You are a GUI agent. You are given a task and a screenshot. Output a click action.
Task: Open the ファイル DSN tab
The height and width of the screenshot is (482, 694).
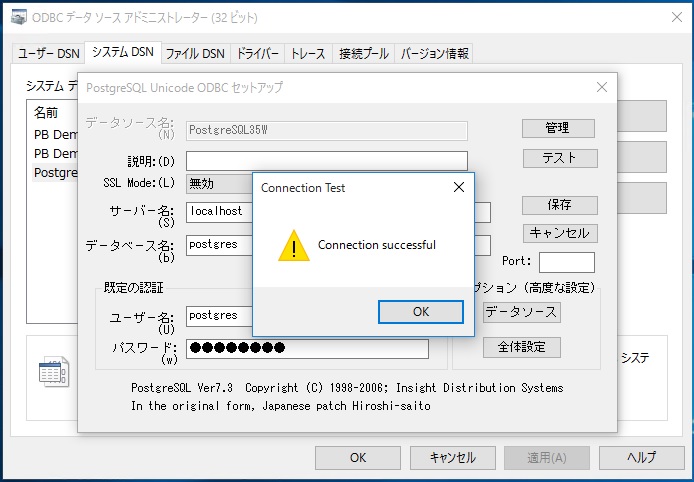195,54
